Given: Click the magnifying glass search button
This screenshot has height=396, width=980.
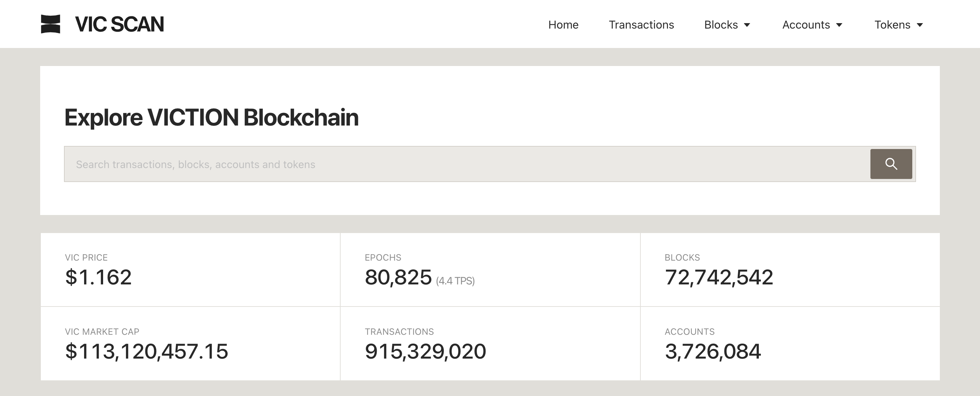Looking at the screenshot, I should pos(891,164).
